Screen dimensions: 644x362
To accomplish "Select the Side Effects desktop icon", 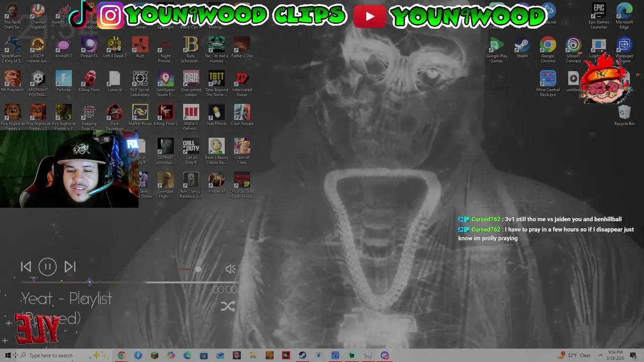I will click(216, 115).
